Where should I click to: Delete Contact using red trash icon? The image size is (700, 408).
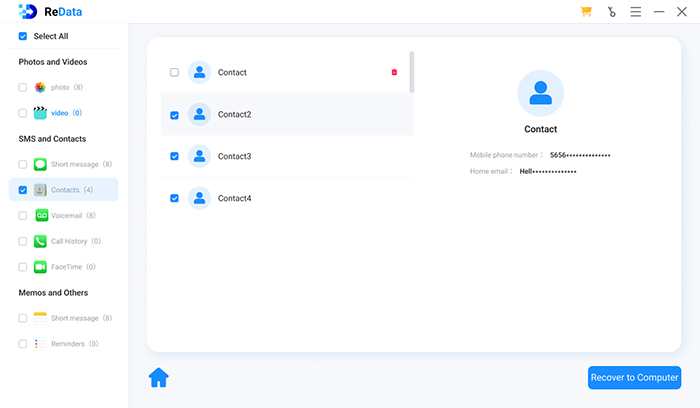pos(394,72)
